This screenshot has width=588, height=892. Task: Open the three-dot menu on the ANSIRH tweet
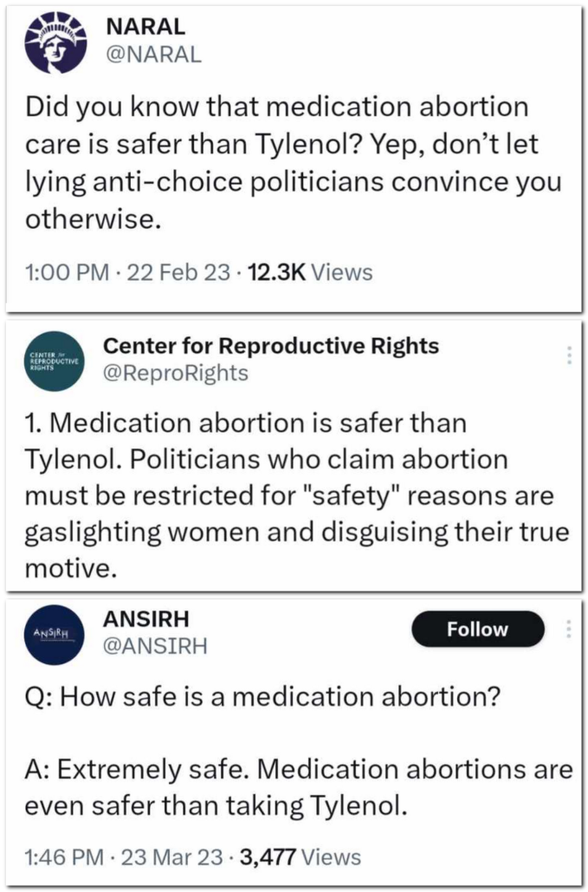[x=570, y=630]
